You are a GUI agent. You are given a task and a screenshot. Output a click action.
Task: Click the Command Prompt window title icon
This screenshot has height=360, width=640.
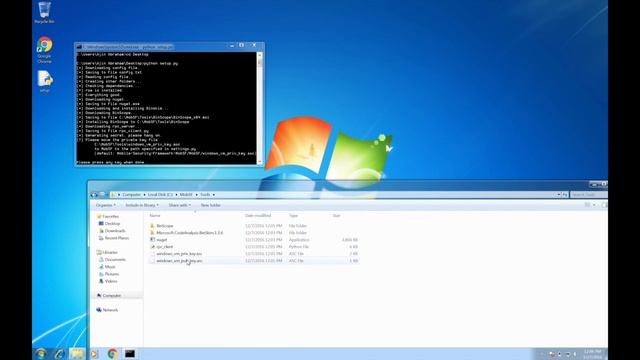[x=79, y=47]
